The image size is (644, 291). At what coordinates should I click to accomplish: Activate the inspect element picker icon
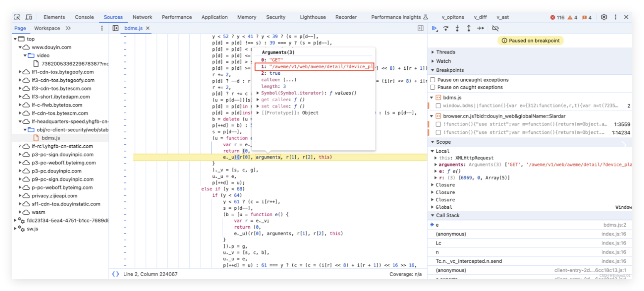pos(17,17)
